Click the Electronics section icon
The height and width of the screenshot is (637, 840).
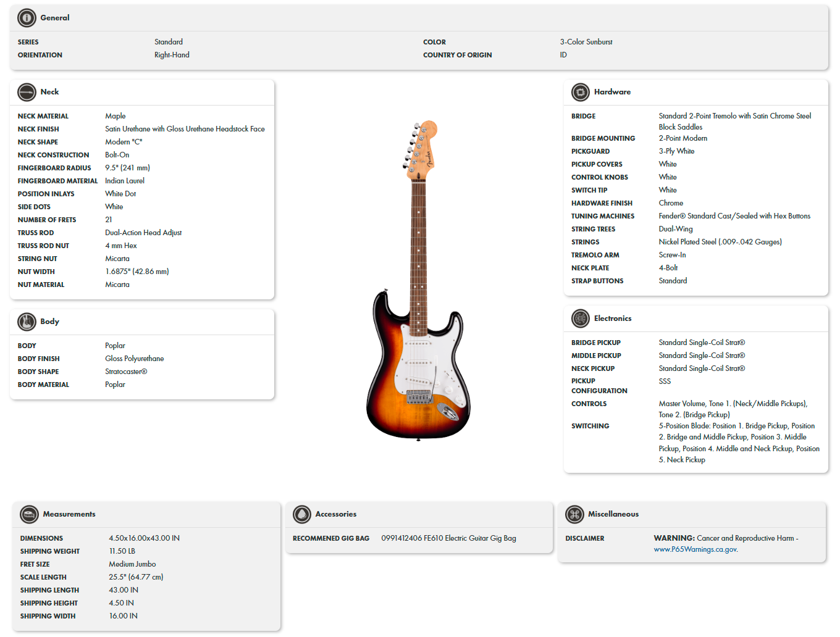580,318
